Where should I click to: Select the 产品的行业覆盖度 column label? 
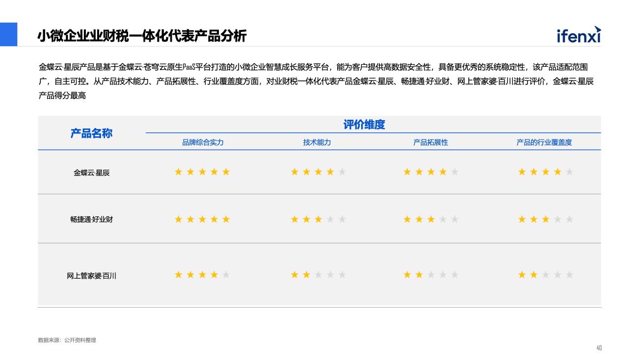[x=544, y=142]
